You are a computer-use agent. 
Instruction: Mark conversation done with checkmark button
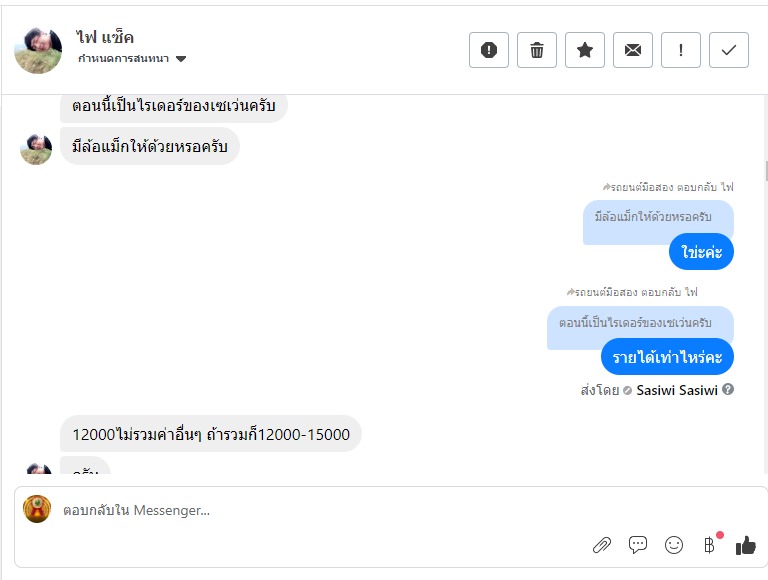pos(729,50)
